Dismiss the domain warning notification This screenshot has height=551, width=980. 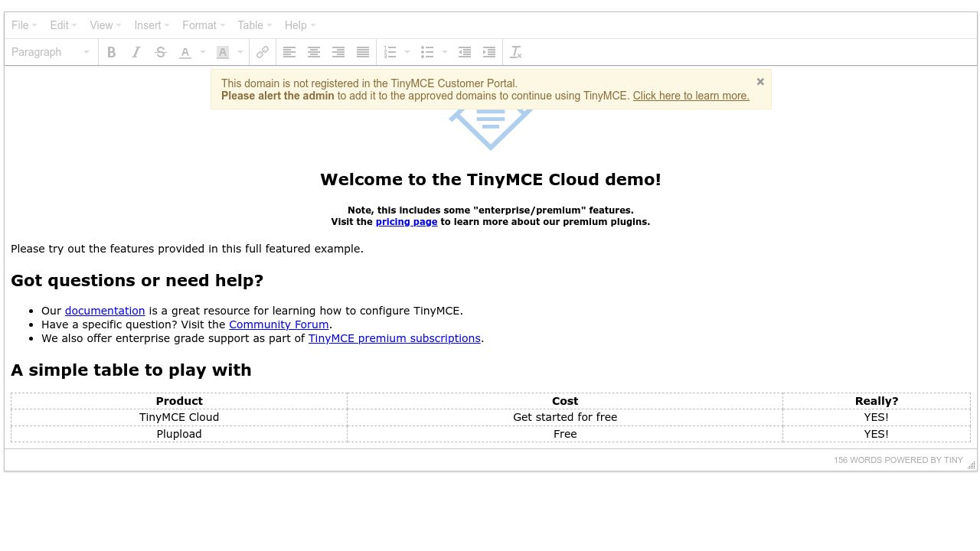(x=760, y=81)
